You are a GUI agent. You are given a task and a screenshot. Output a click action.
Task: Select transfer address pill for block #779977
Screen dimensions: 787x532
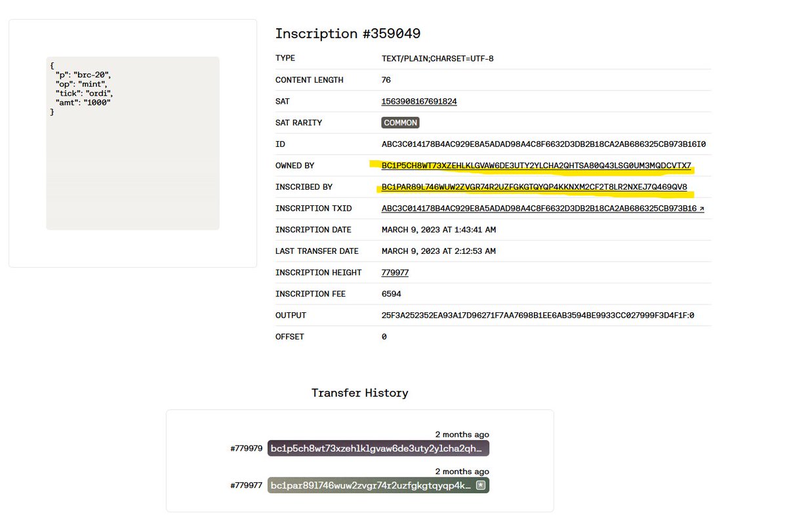(378, 485)
